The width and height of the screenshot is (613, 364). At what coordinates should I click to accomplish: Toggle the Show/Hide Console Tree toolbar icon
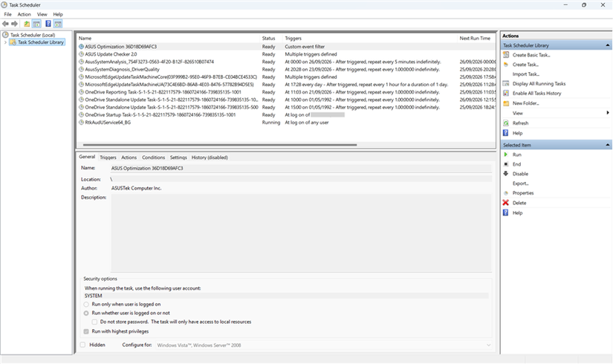[x=36, y=24]
